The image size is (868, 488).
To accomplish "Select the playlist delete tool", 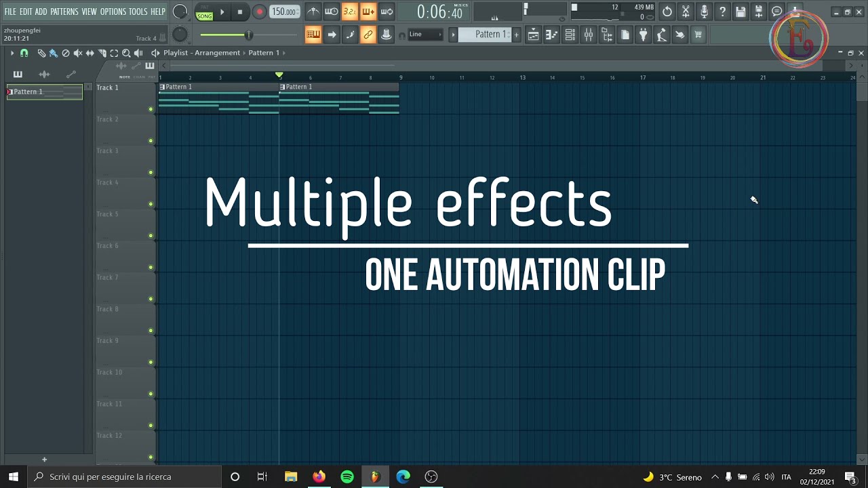I will pyautogui.click(x=66, y=53).
